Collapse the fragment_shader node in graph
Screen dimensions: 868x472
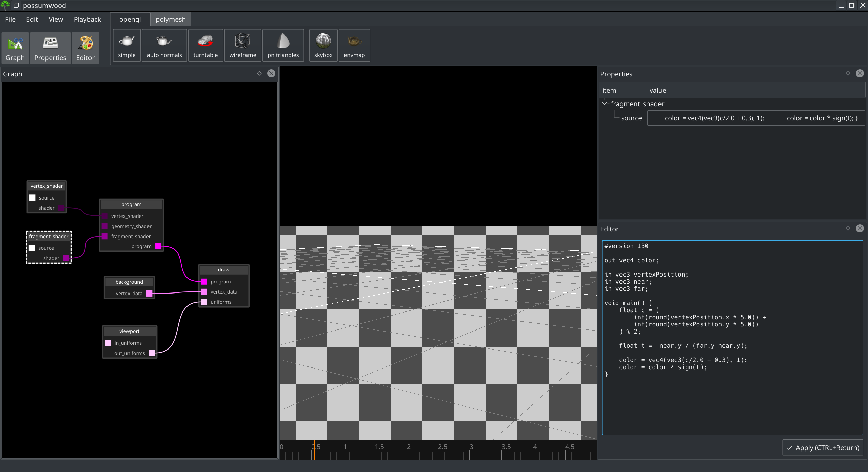[x=49, y=237]
